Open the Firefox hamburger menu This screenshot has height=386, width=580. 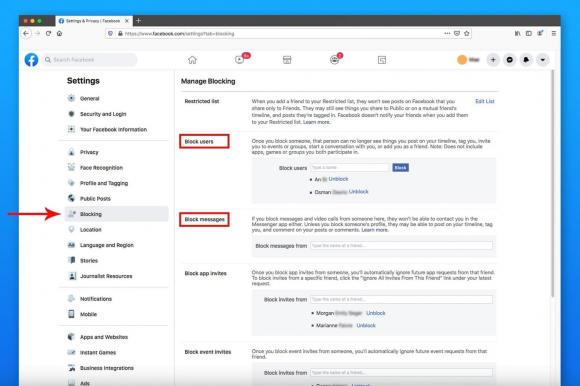[x=554, y=33]
